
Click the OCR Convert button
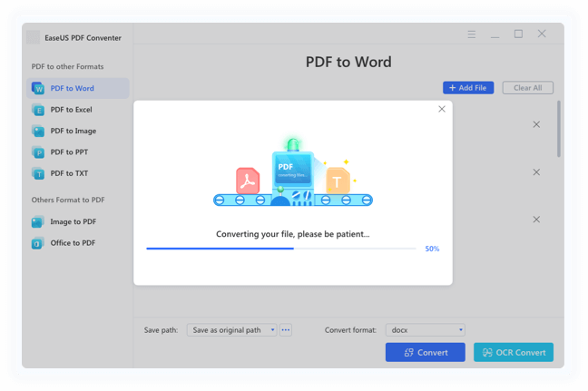tap(513, 352)
